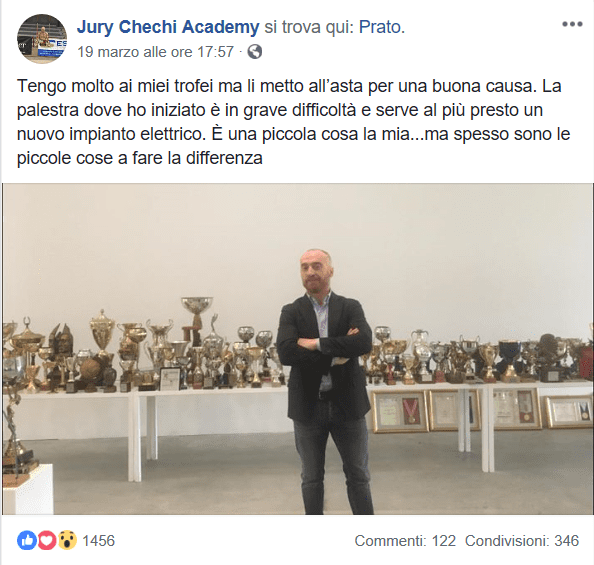Click the yellow Wow reaction emoji

[67, 540]
